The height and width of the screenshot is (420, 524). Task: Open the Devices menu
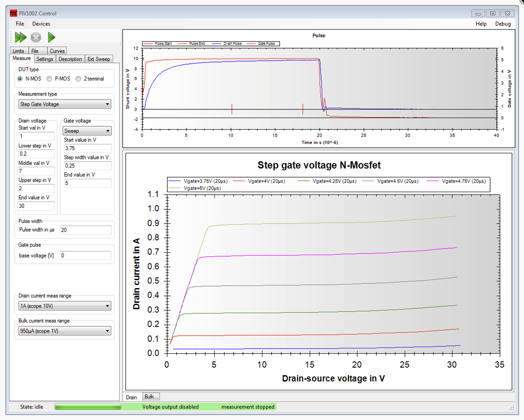[x=41, y=24]
